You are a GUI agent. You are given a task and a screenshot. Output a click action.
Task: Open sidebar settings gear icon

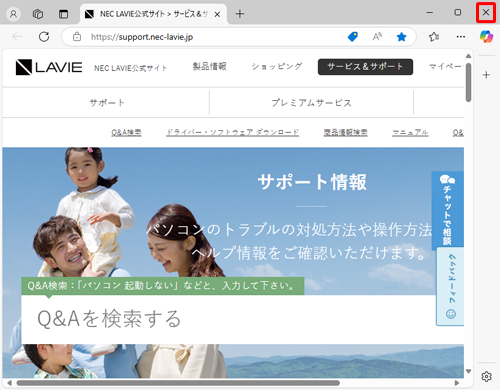click(486, 376)
